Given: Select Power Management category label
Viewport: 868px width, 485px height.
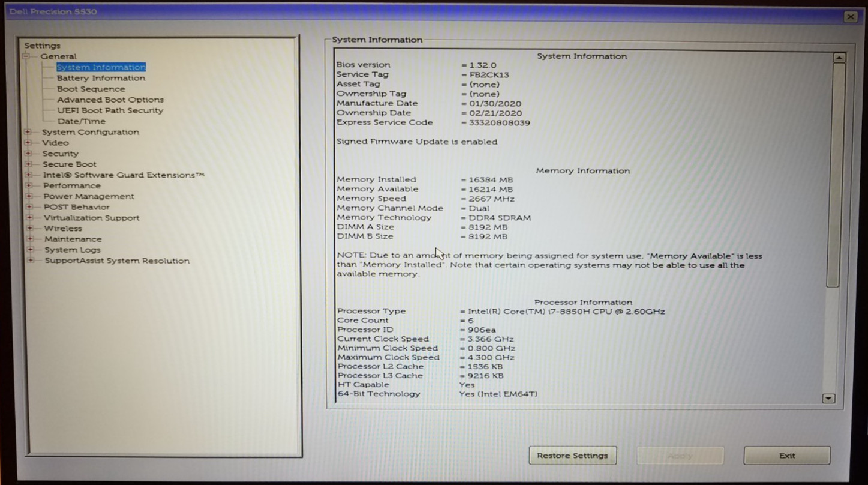Looking at the screenshot, I should click(x=89, y=196).
